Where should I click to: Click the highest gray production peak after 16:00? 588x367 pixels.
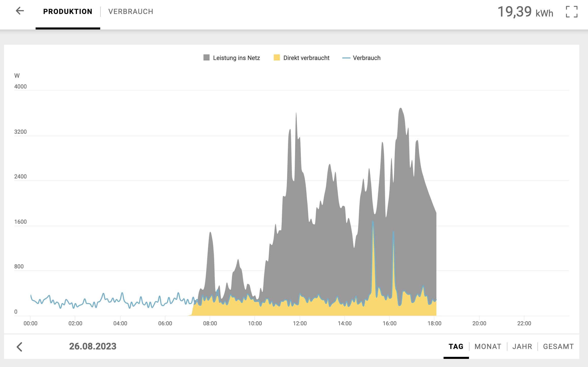tap(401, 109)
